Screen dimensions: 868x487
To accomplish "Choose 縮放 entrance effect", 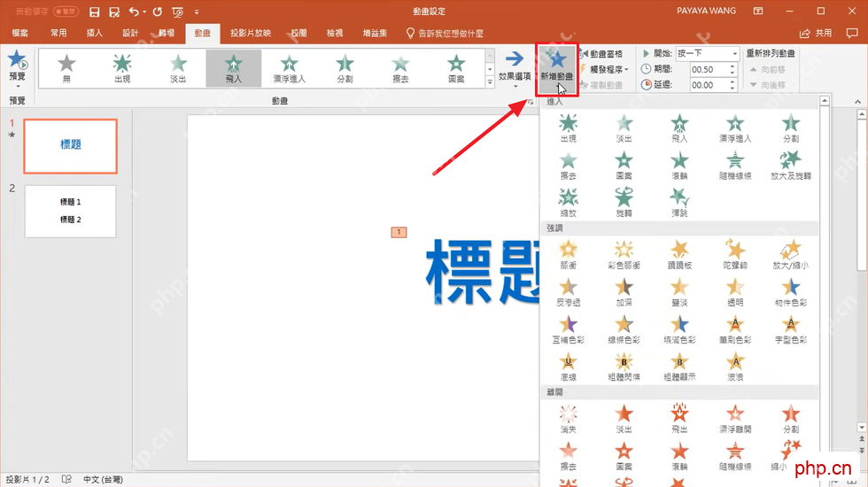I will coord(568,203).
